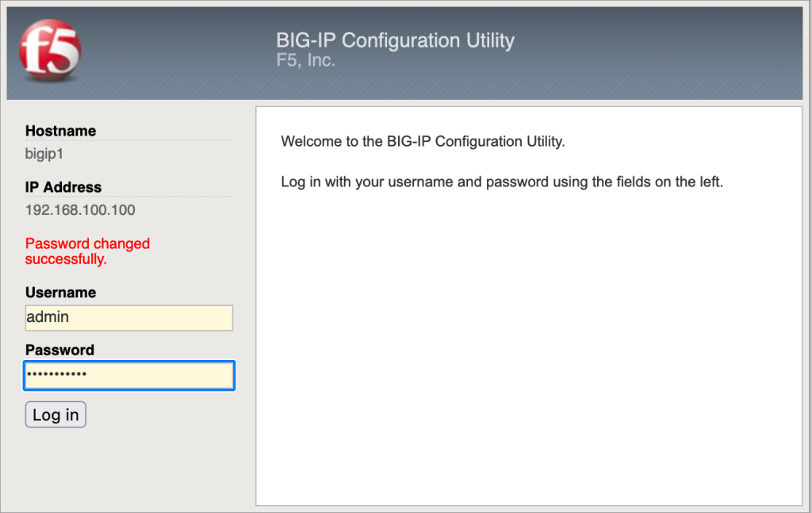Click the red F5 logo
812x513 pixels.
50,52
